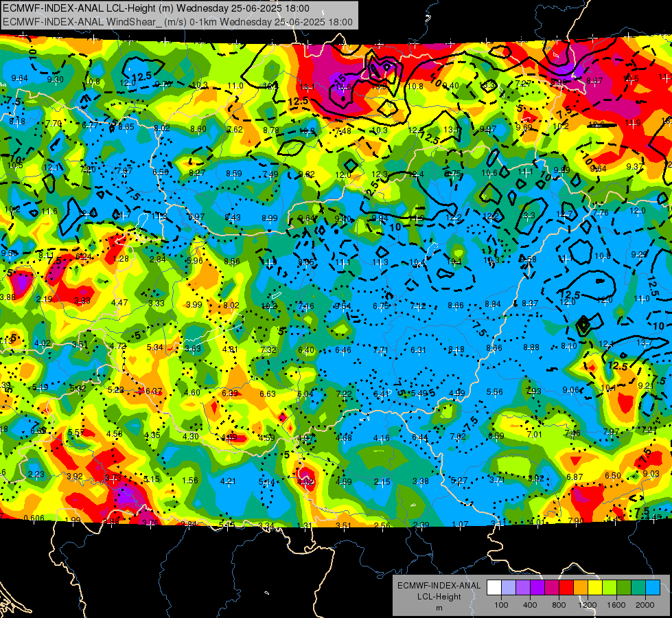Click the 'm' unit label in the legend
This screenshot has width=672, height=618.
[439, 608]
